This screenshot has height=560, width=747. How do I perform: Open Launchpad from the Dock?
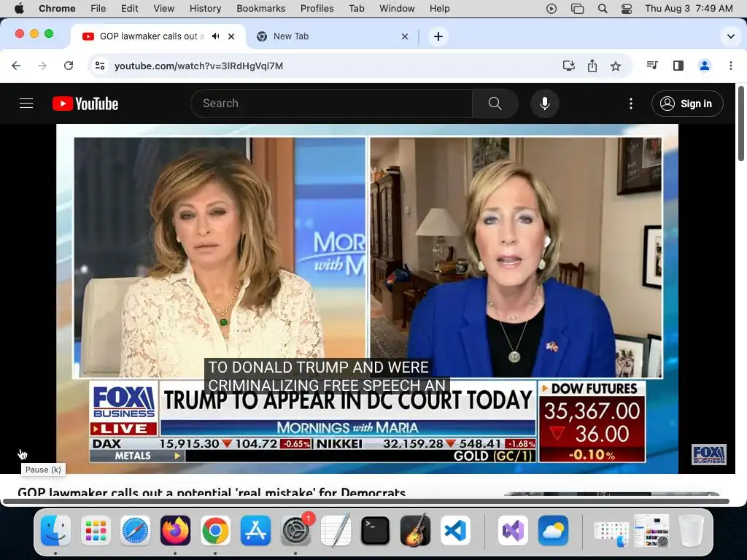[96, 531]
